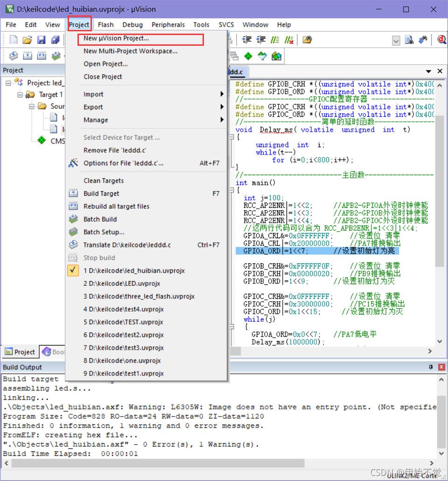Select Batch Setup menu entry
Viewport: 448px width, 481px height.
pyautogui.click(x=147, y=232)
